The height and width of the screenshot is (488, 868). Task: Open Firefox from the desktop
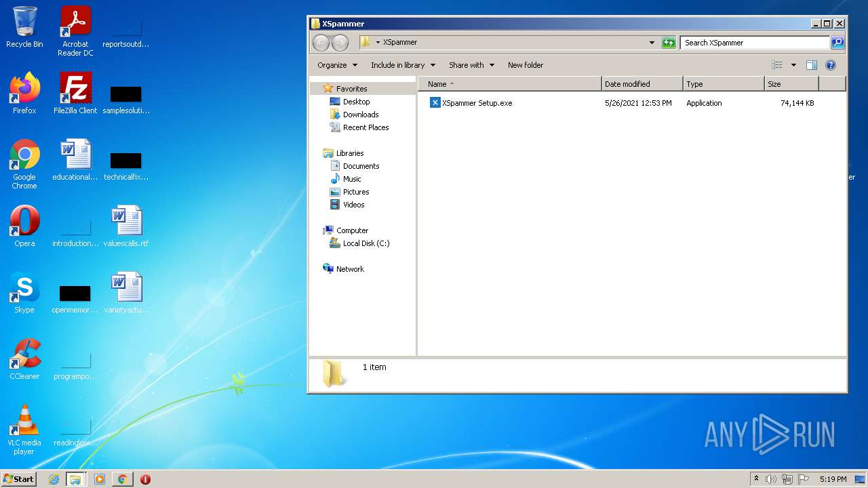click(24, 94)
